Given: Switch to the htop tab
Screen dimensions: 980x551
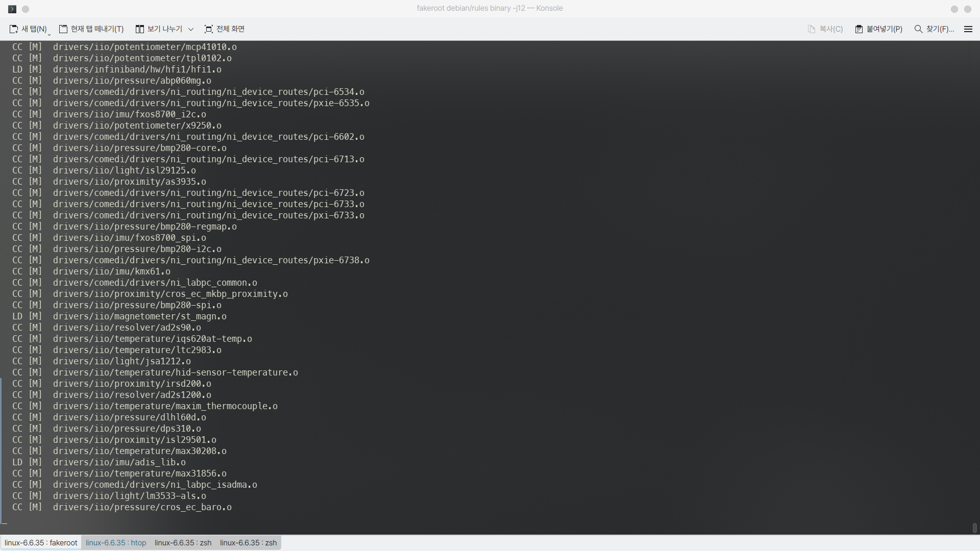Looking at the screenshot, I should click(x=116, y=542).
